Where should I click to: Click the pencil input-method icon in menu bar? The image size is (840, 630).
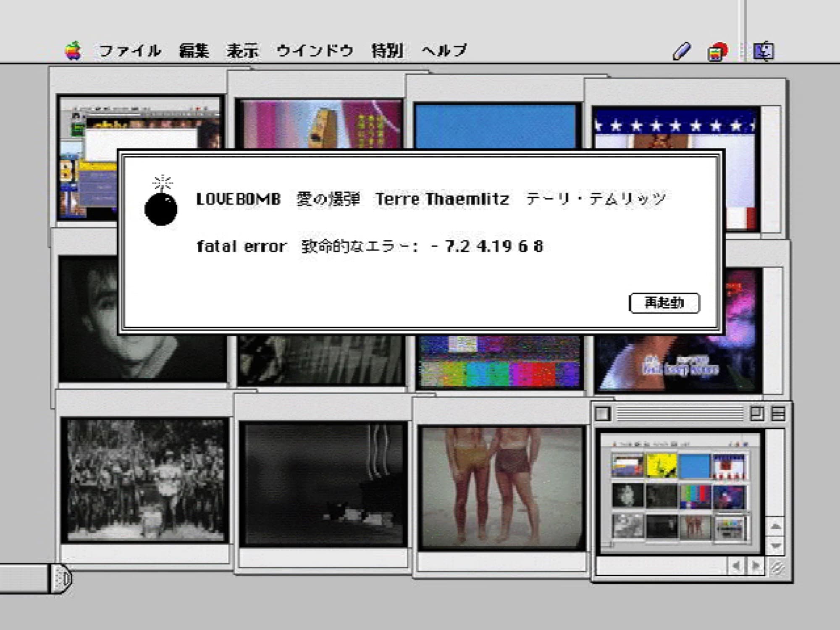681,52
